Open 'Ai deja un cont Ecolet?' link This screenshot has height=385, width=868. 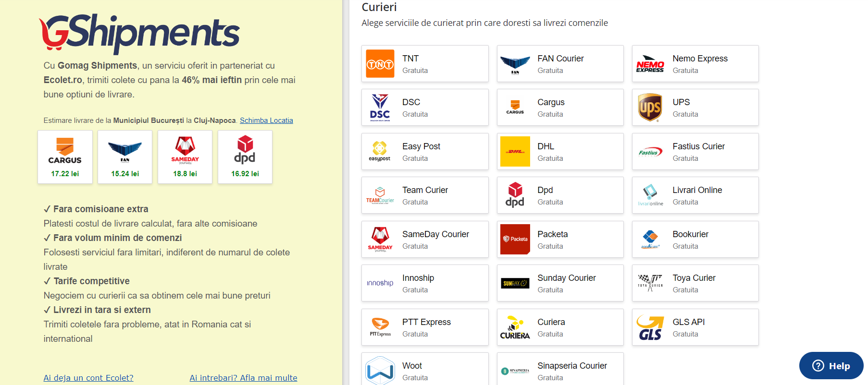pos(88,378)
